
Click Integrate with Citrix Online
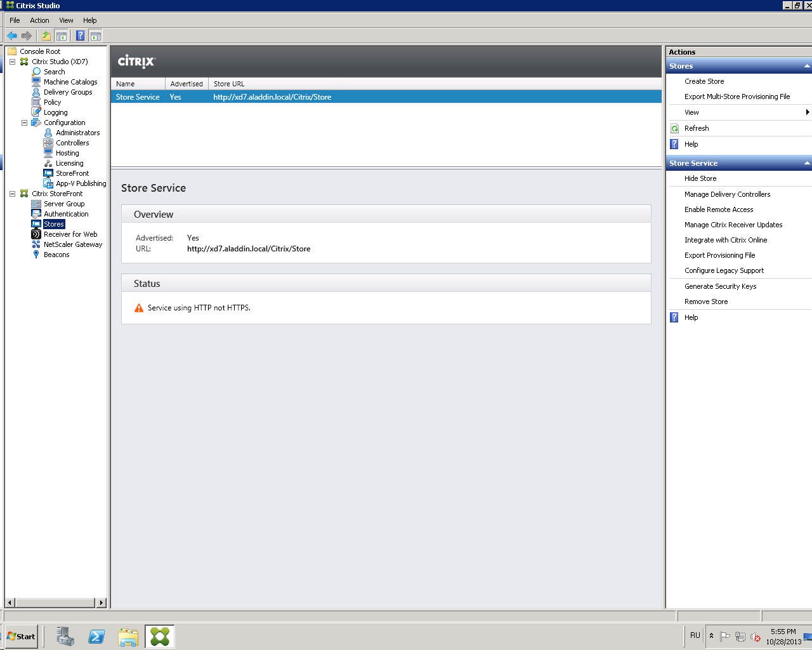726,240
